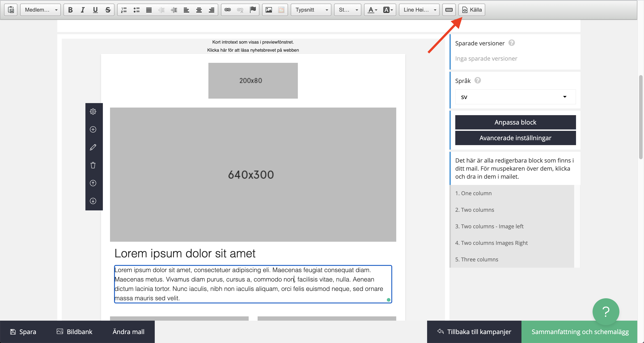Viewport: 644px width, 343px height.
Task: Toggle underline formatting
Action: coord(95,10)
